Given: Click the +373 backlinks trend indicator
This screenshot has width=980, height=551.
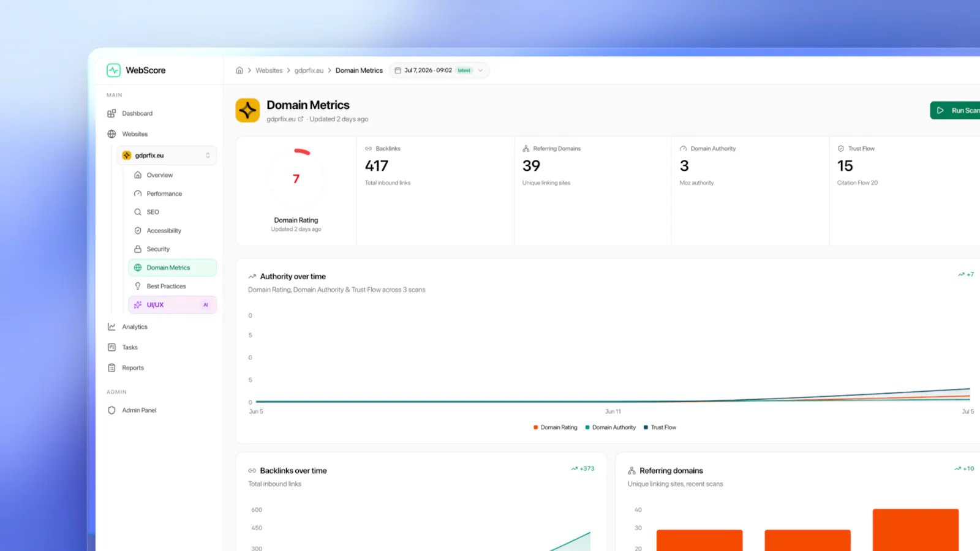Looking at the screenshot, I should tap(582, 468).
